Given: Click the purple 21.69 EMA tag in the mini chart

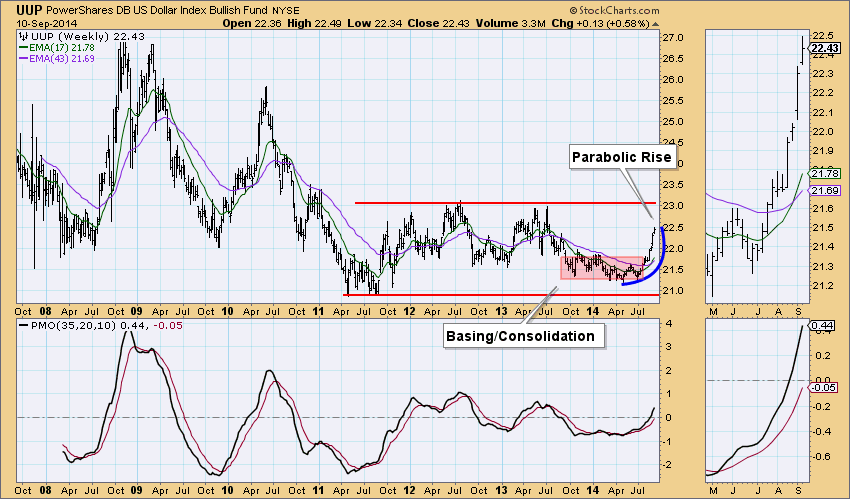Looking at the screenshot, I should (825, 190).
